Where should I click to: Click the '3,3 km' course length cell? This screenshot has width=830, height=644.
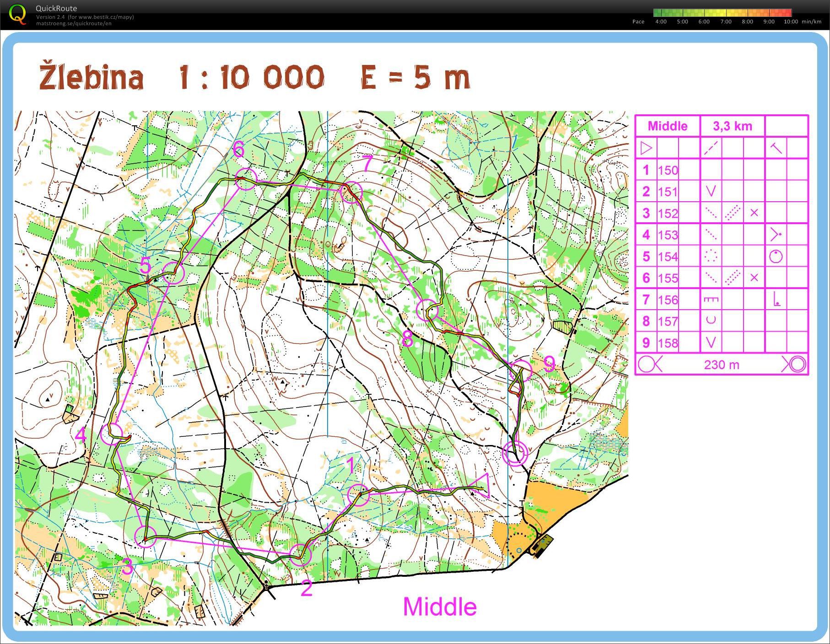pyautogui.click(x=733, y=126)
